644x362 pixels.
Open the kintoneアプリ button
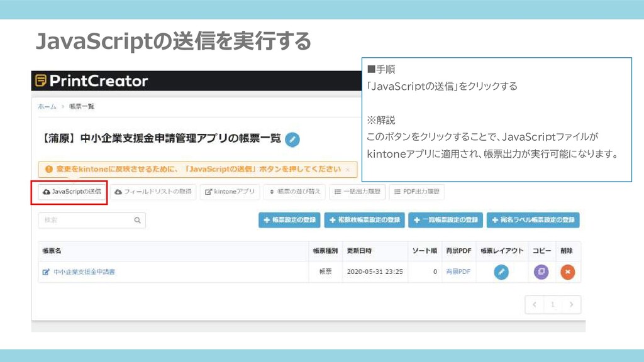[x=230, y=192]
